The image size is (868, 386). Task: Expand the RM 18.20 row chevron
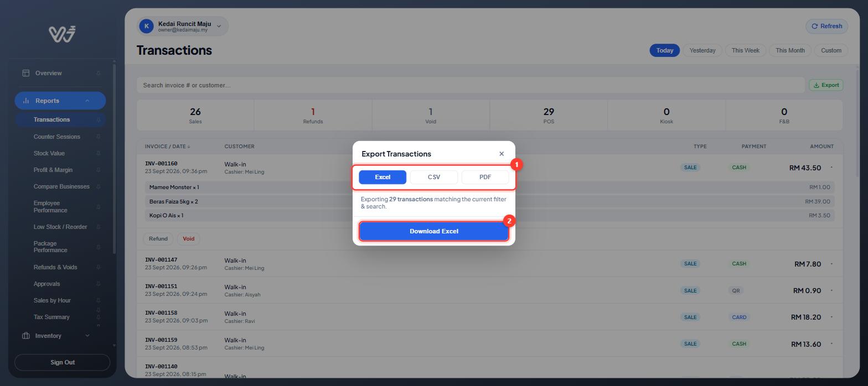tap(831, 317)
